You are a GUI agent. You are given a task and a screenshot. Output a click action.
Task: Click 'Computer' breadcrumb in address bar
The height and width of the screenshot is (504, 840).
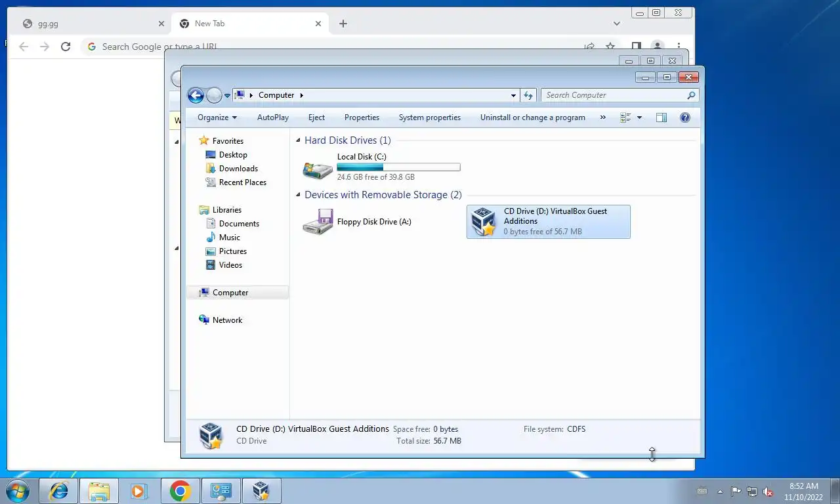(276, 95)
